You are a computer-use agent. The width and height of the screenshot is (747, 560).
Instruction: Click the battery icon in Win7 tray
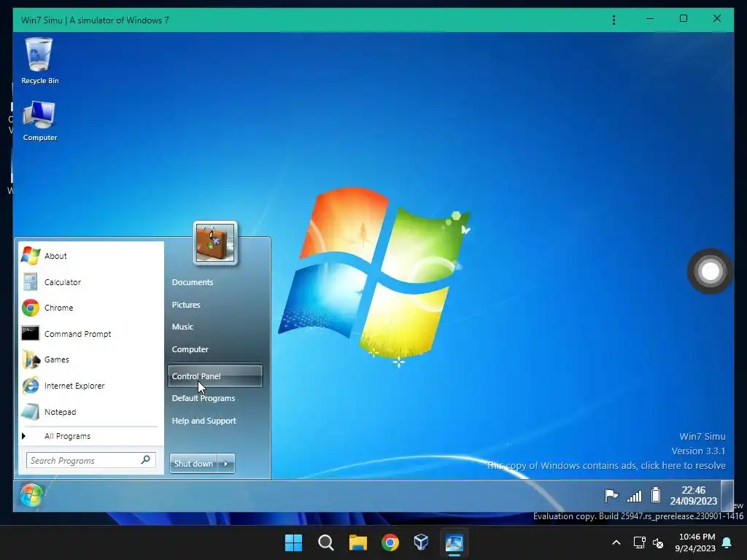[656, 495]
